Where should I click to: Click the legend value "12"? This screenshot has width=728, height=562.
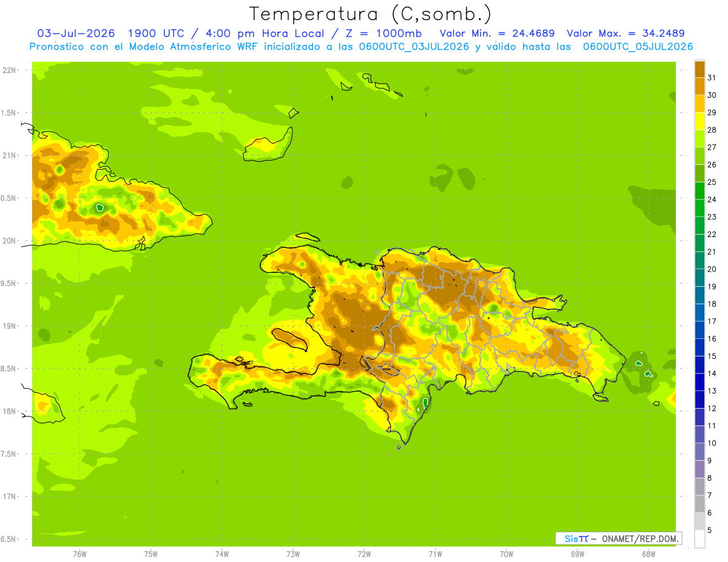pyautogui.click(x=712, y=409)
